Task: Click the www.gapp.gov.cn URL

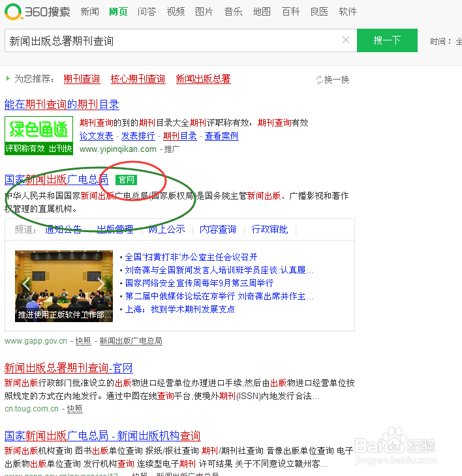Action: click(36, 341)
